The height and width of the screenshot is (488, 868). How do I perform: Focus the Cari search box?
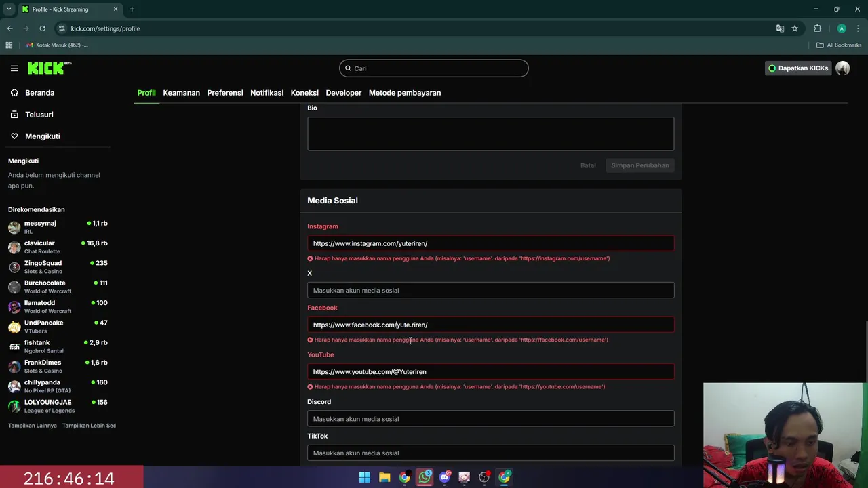[x=434, y=68]
